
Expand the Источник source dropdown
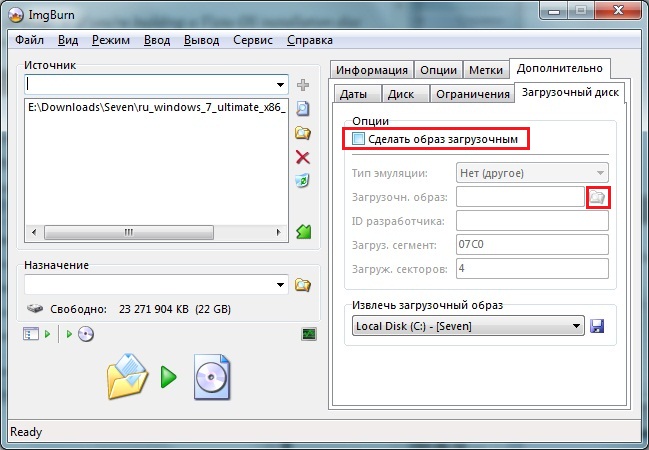coord(281,84)
